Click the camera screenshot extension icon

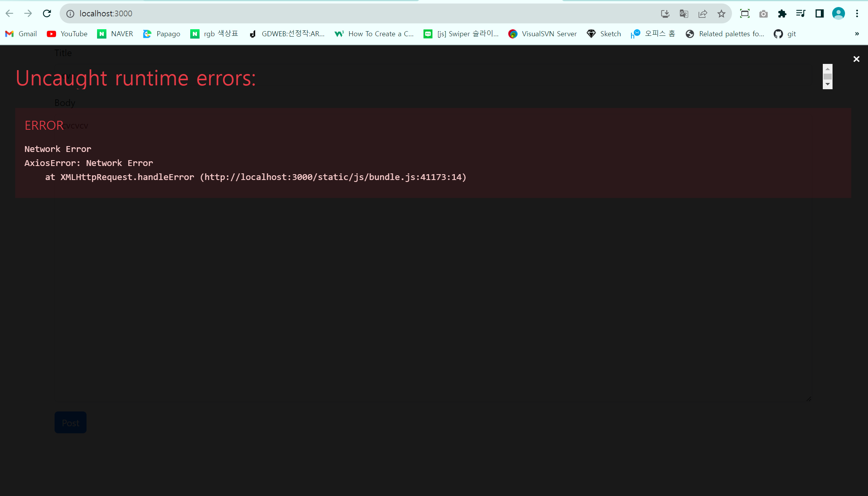[763, 14]
